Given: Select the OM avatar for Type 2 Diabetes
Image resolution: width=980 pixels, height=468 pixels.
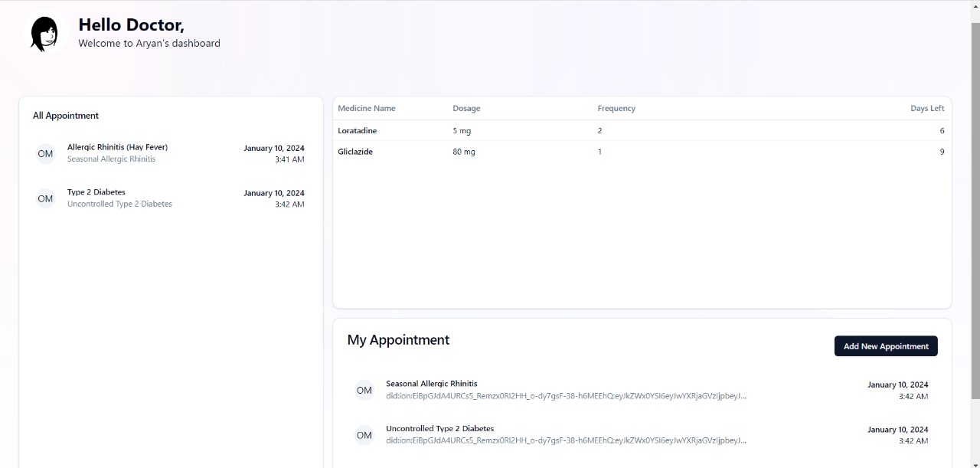Looking at the screenshot, I should point(45,198).
